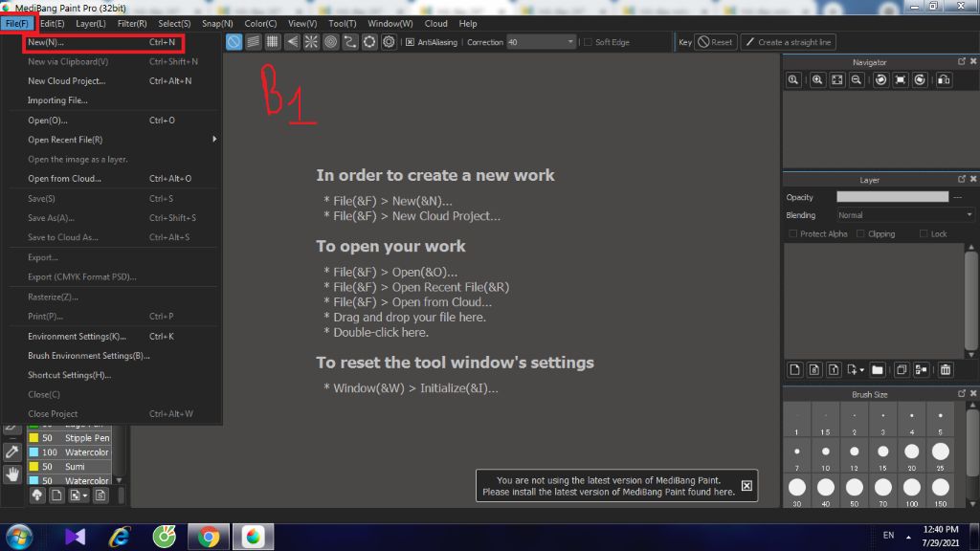Select the freehand snap-off icon in toolbar
This screenshot has height=551, width=980.
click(234, 42)
